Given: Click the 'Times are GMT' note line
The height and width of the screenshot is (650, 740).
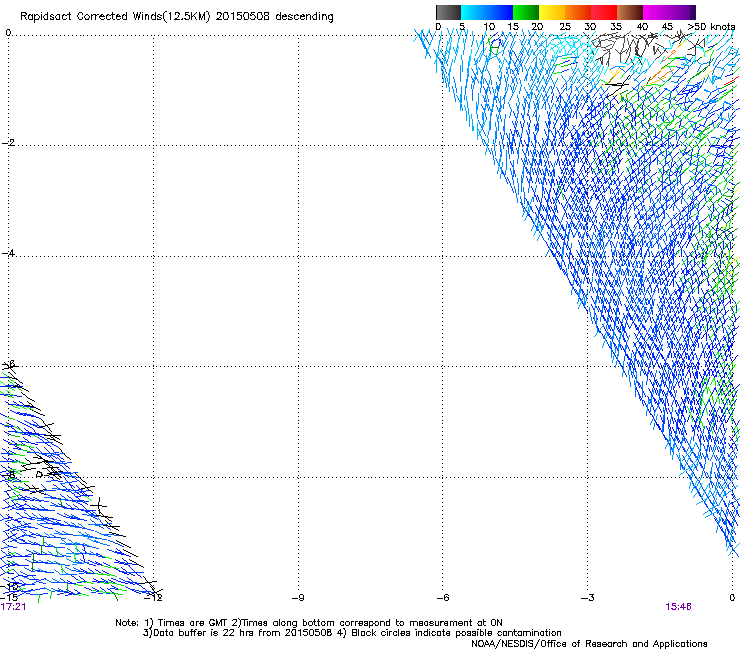Looking at the screenshot, I should 309,623.
